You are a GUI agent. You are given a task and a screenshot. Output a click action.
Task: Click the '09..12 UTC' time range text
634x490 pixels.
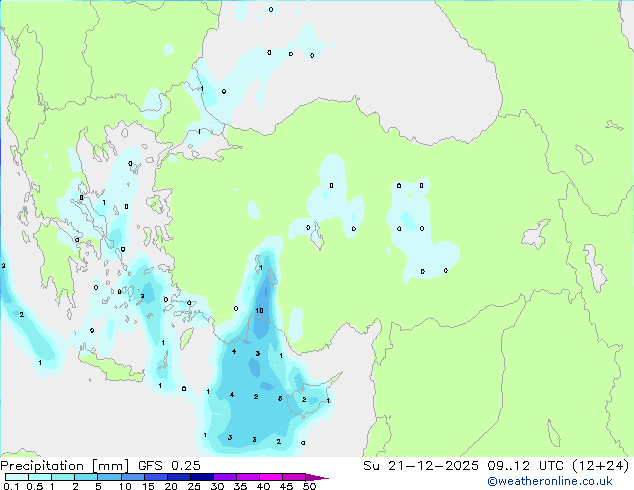(525, 466)
